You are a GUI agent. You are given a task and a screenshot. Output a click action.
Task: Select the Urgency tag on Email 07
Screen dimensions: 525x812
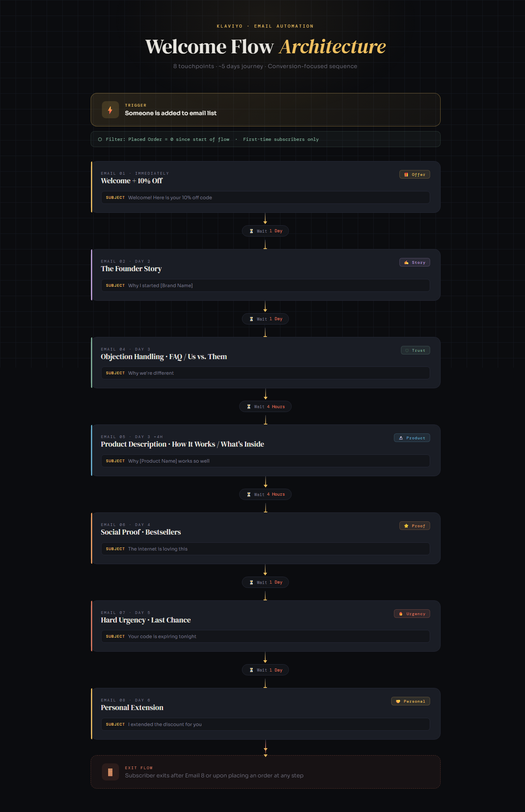(412, 614)
